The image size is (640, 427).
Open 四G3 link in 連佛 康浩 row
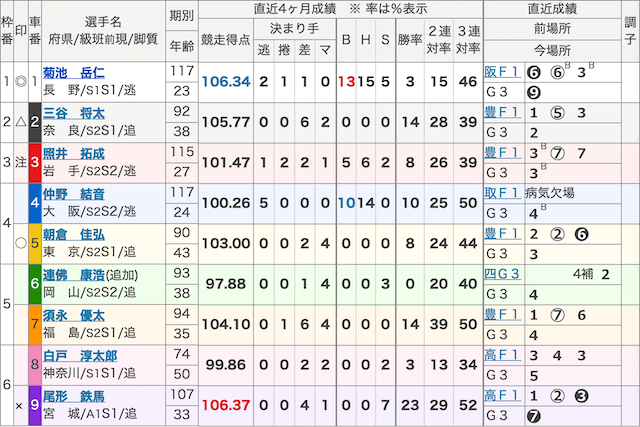tap(502, 274)
